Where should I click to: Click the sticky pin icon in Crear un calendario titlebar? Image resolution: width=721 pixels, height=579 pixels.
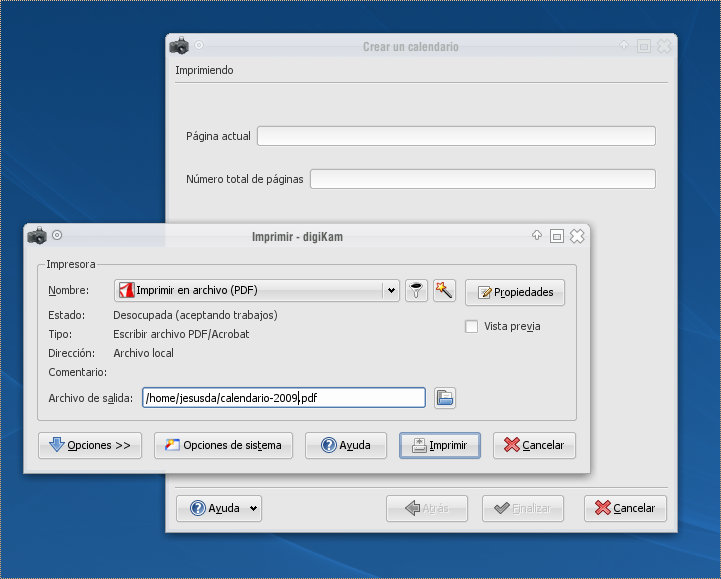(x=199, y=45)
